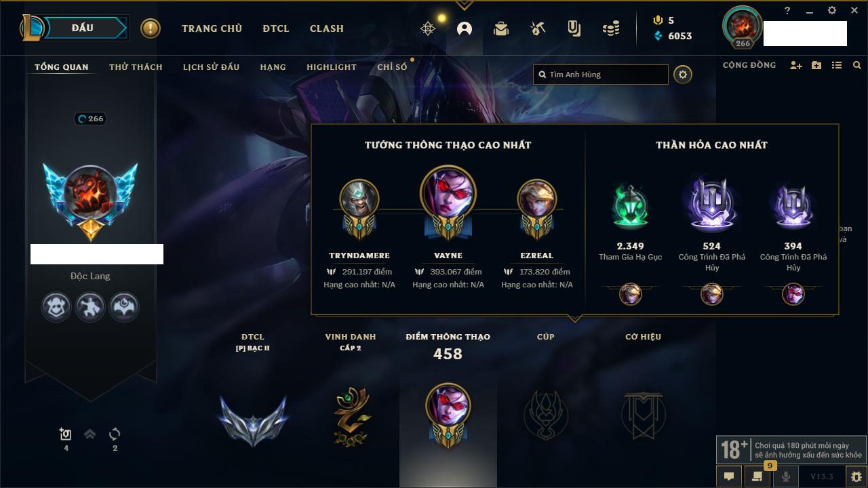
Task: Go to TRANG CHỦ home link
Action: (x=212, y=28)
